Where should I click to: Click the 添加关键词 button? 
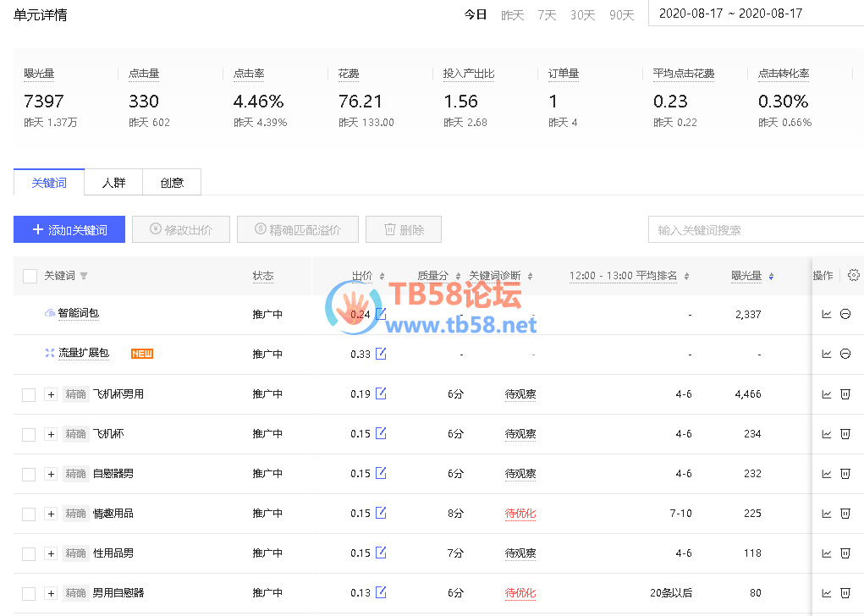(x=69, y=229)
